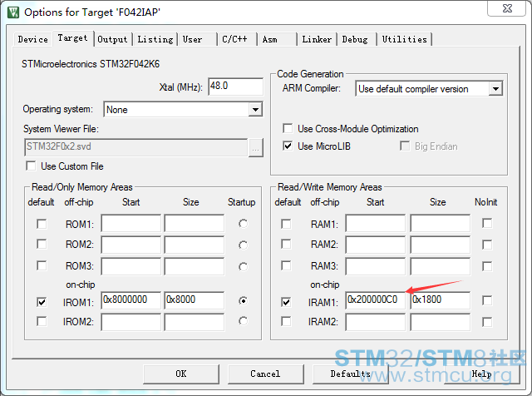This screenshot has height=396, width=532.
Task: Click the Cancel button
Action: point(265,374)
